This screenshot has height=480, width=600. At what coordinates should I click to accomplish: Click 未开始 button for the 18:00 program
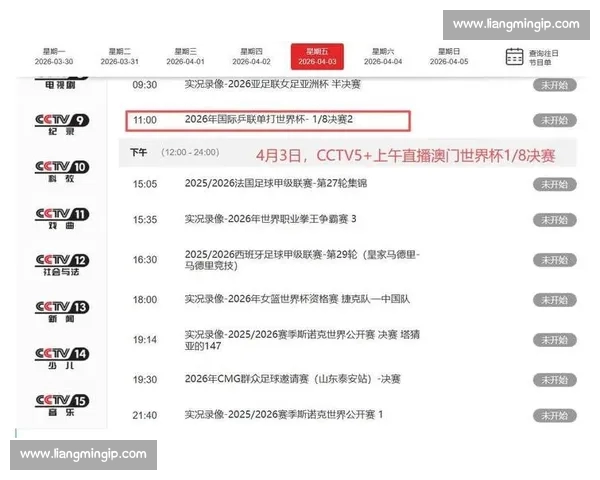pyautogui.click(x=554, y=300)
